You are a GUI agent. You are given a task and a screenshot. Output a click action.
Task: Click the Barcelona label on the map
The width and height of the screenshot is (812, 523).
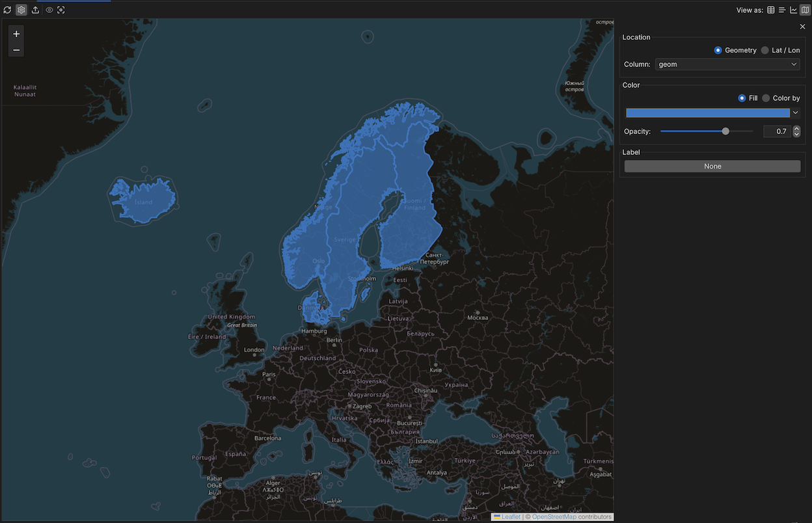[268, 438]
